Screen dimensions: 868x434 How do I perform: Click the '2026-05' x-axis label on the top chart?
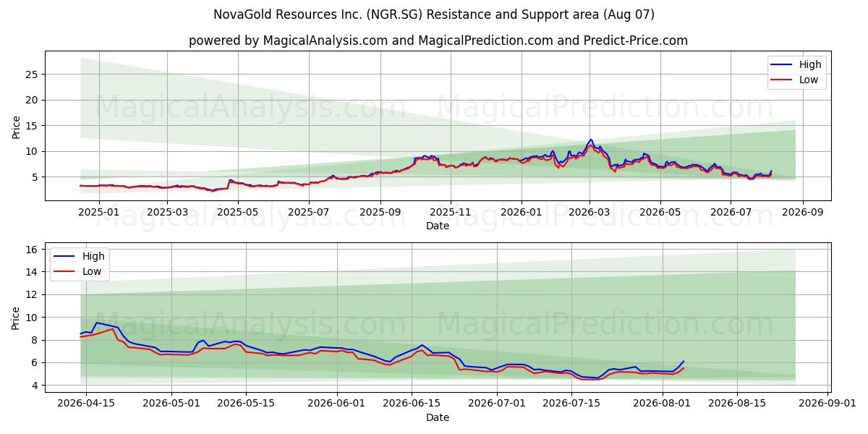coord(660,212)
